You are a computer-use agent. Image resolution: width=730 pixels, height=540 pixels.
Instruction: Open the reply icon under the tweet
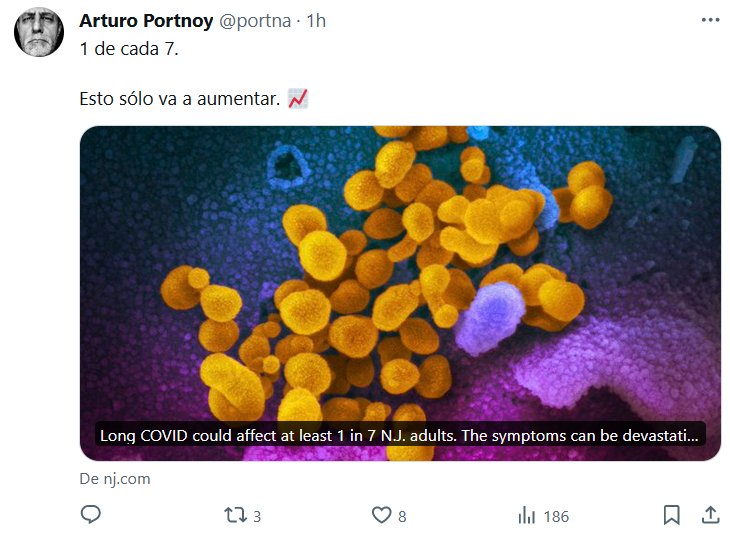90,516
